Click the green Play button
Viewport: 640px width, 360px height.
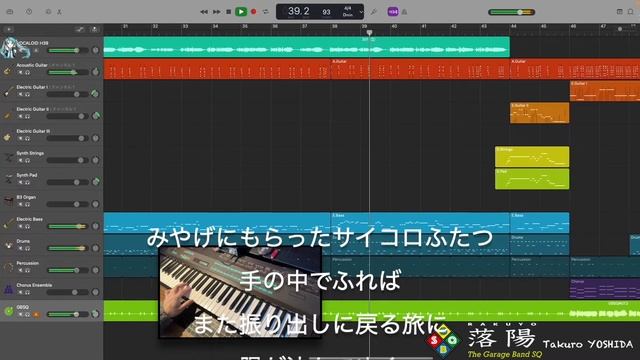click(241, 12)
